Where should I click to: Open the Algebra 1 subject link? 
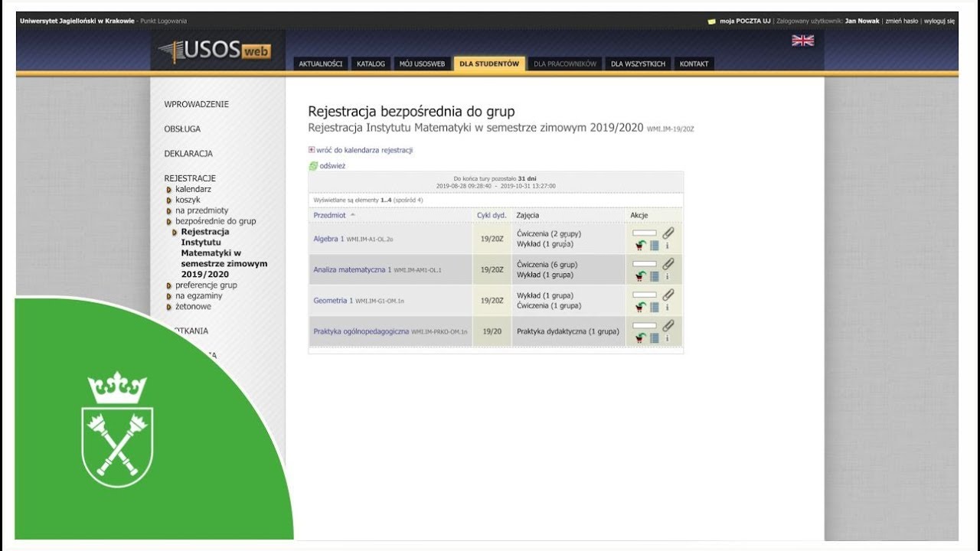(x=328, y=239)
